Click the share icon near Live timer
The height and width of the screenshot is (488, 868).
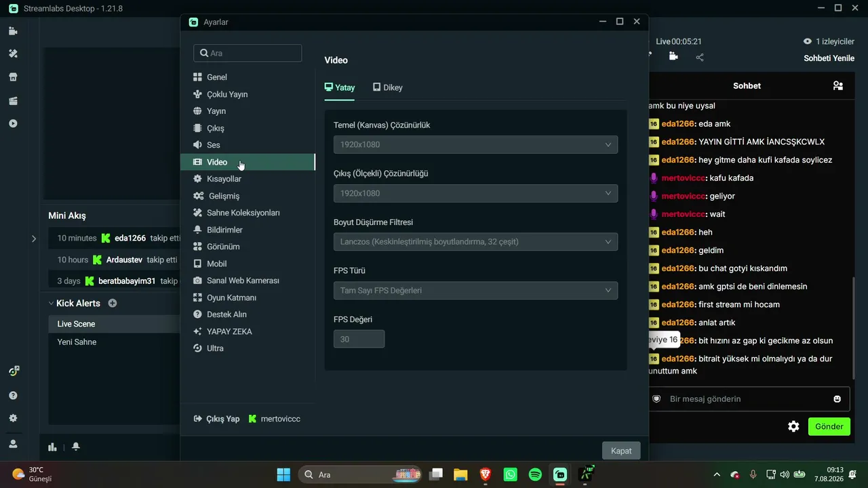tap(700, 57)
